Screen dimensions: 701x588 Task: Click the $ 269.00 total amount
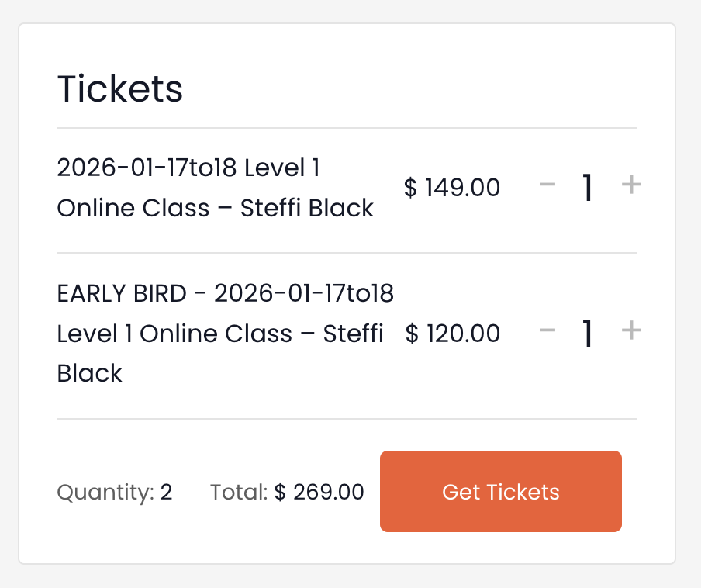tap(319, 493)
